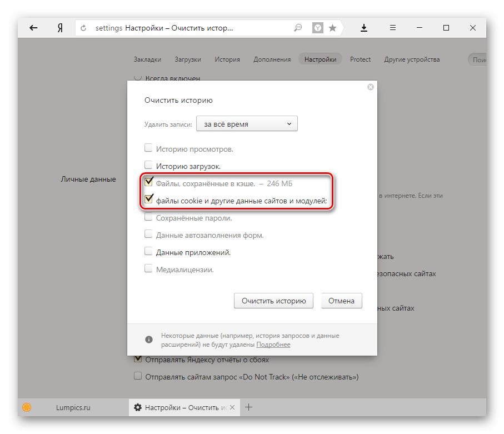Open the Закладки tab
The height and width of the screenshot is (434, 504).
[147, 59]
